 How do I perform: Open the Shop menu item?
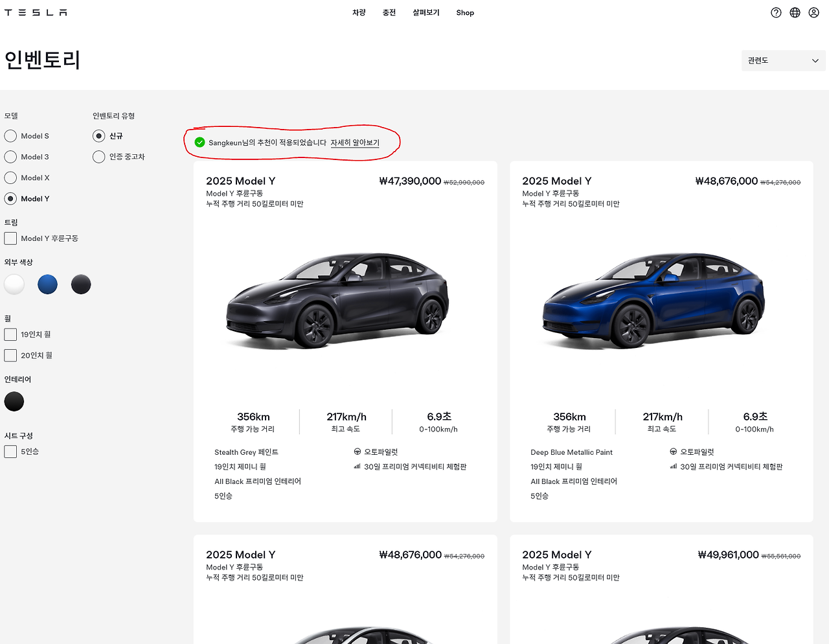(x=465, y=12)
